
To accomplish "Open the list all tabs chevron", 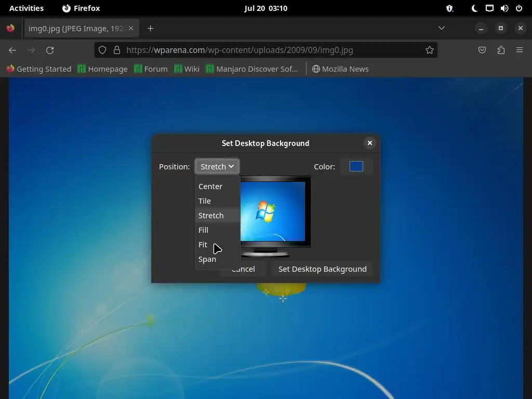I will click(x=442, y=28).
